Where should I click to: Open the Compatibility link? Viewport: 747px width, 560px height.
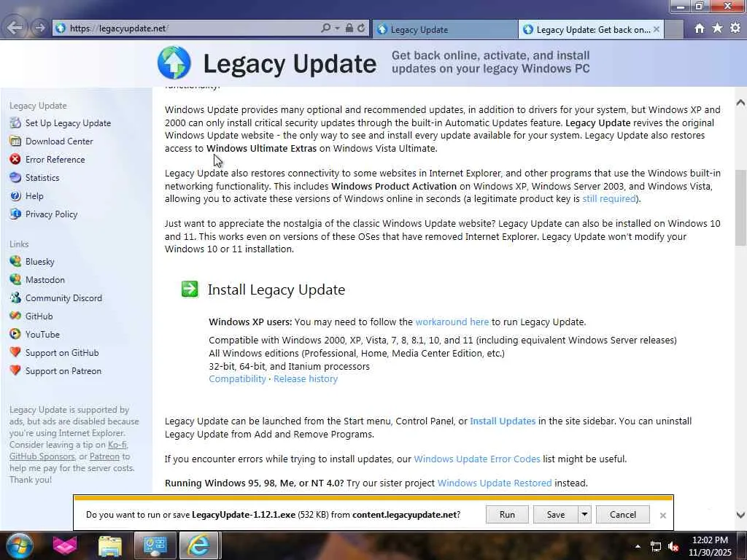[x=237, y=379]
